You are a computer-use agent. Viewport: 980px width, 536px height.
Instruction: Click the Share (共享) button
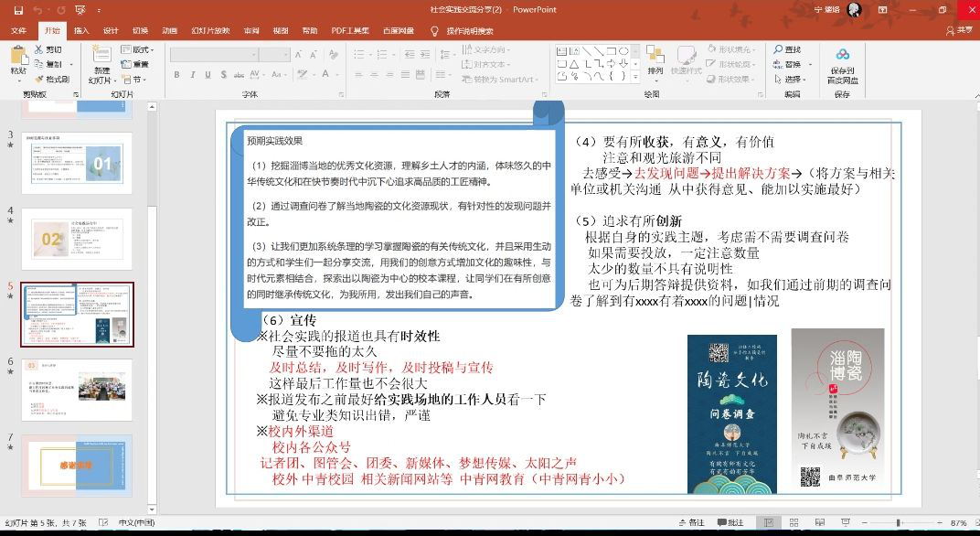[964, 30]
